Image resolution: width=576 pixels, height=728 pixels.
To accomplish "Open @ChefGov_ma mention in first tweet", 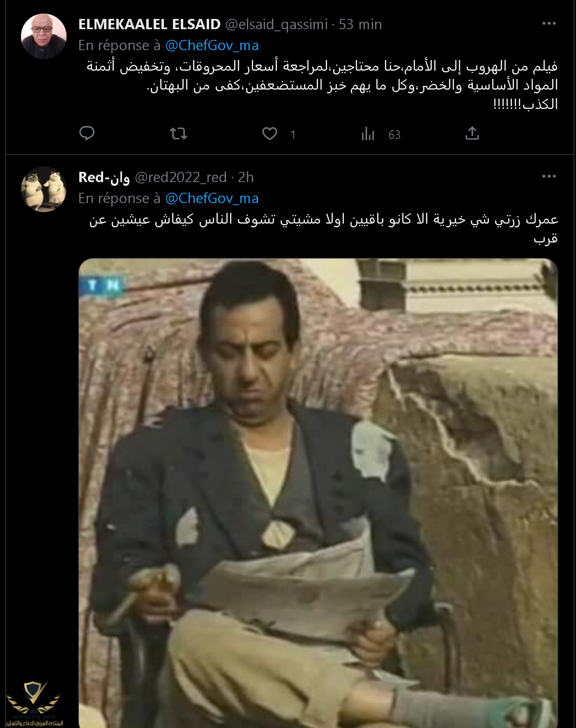I will tap(212, 45).
